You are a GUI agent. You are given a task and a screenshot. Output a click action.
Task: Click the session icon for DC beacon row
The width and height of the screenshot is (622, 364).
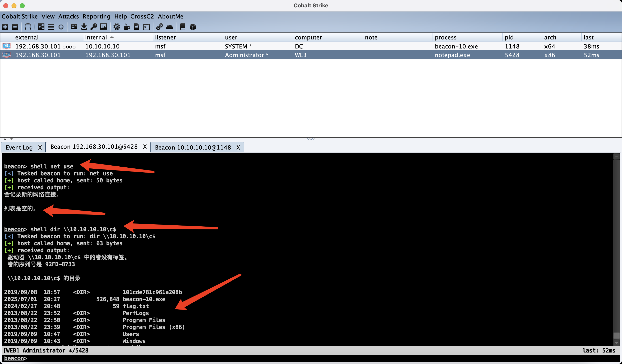[x=7, y=46]
